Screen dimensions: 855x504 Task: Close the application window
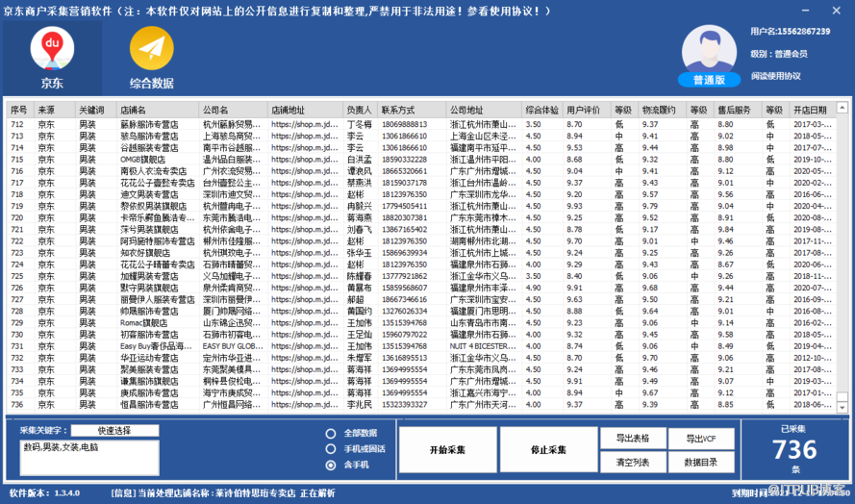point(837,11)
